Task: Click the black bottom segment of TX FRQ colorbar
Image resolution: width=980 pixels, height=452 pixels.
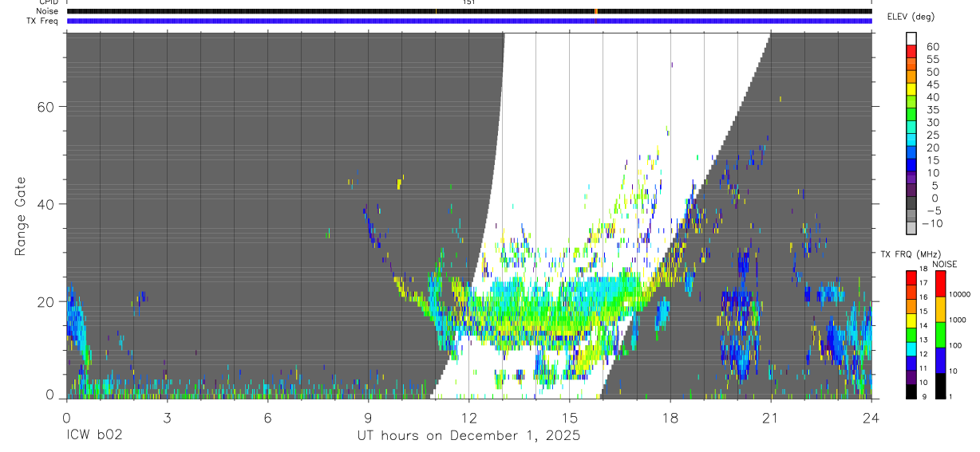Action: pos(911,391)
